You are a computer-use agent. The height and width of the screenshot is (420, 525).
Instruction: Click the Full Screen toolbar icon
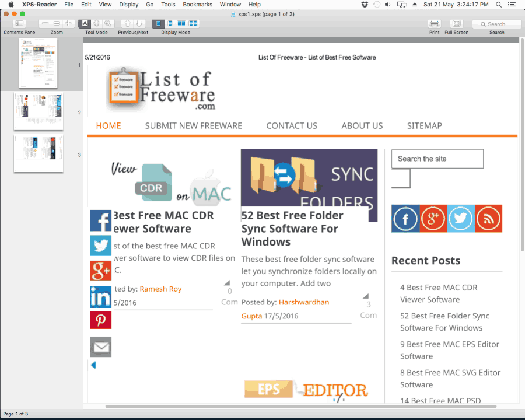(x=456, y=23)
